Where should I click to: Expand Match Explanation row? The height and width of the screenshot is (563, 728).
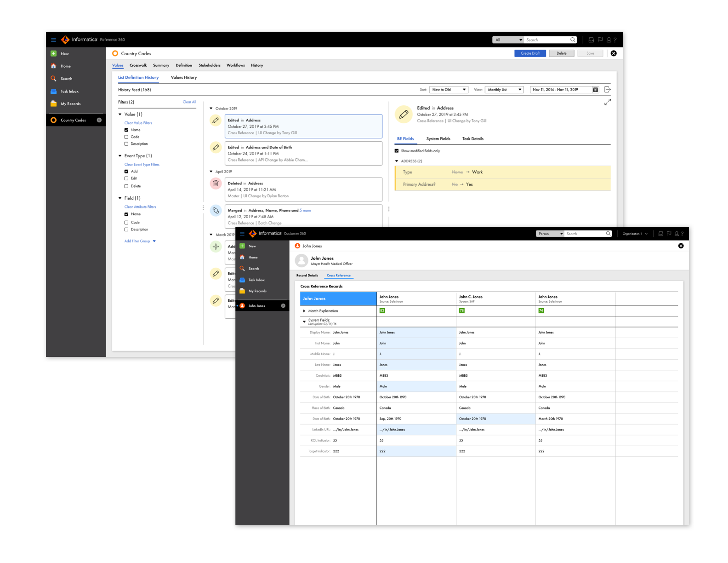click(304, 311)
